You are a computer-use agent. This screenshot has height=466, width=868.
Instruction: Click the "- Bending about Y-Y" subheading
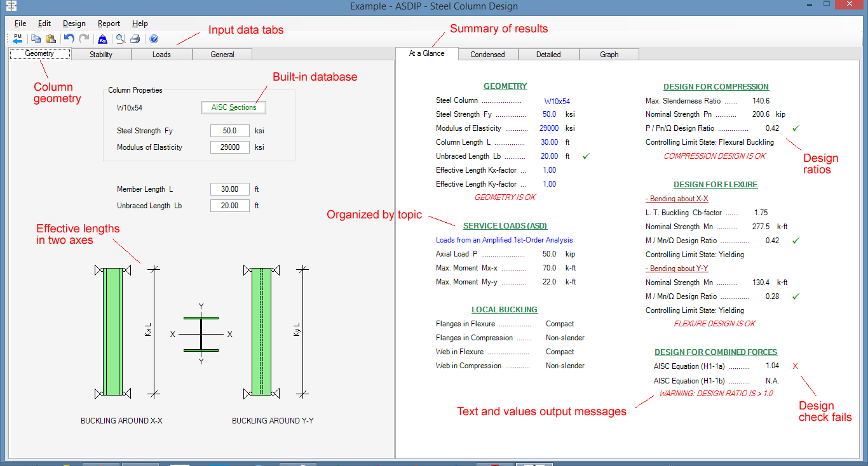click(677, 269)
